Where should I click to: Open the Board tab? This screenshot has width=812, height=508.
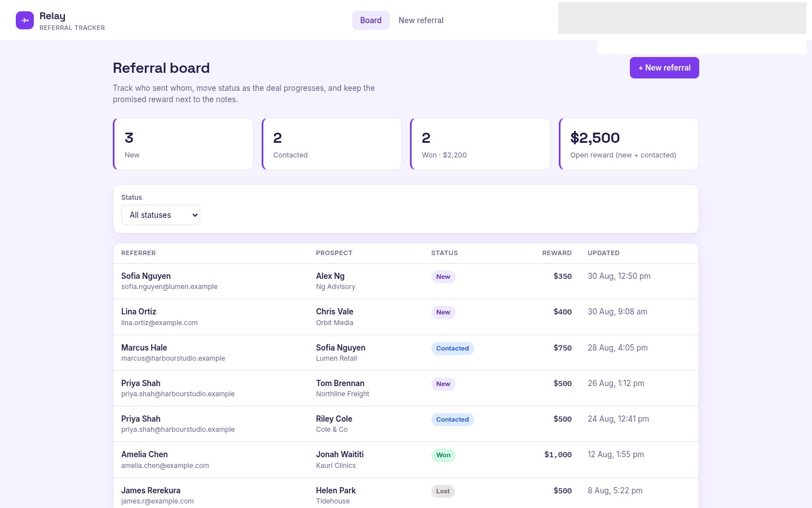(x=371, y=20)
